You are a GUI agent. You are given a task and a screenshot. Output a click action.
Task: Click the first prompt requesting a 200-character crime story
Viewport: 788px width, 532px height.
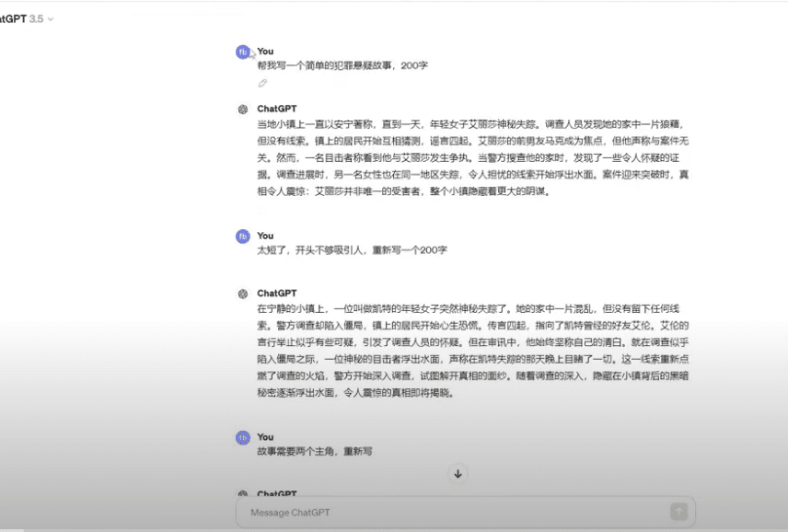pos(342,65)
